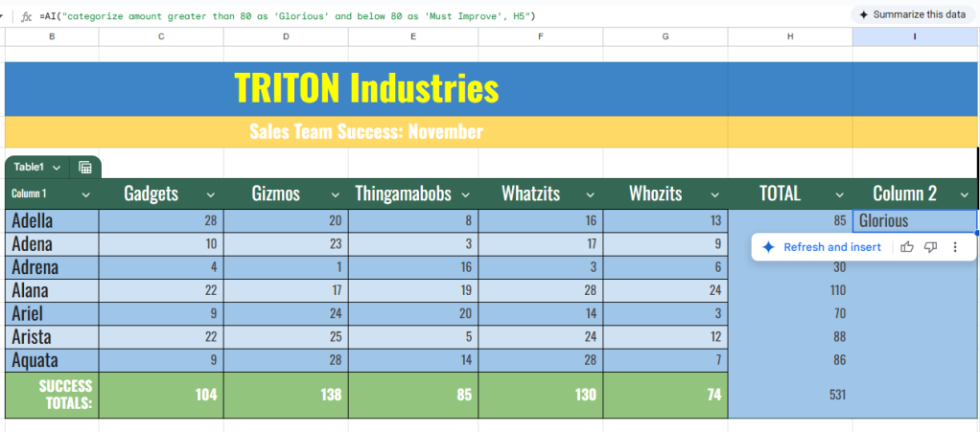Click the thumbs down feedback icon
The image size is (980, 432).
(930, 247)
